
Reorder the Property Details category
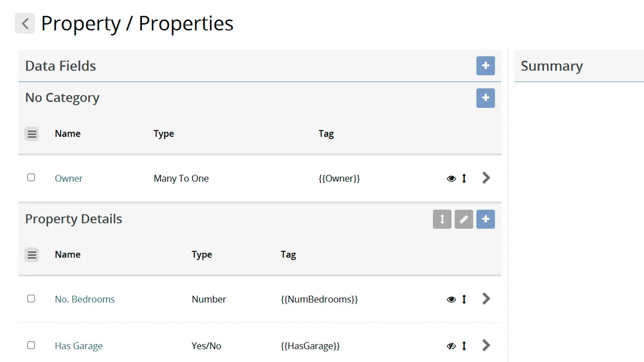[442, 219]
